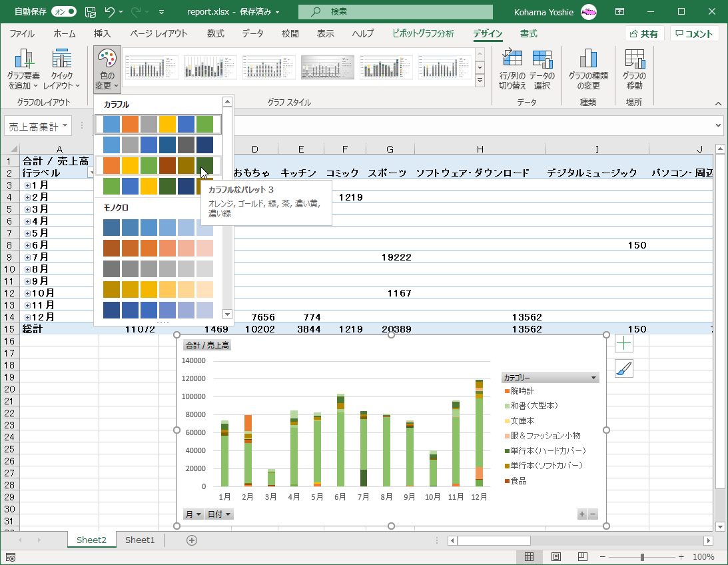Switch to page layout view in status bar

[x=556, y=557]
